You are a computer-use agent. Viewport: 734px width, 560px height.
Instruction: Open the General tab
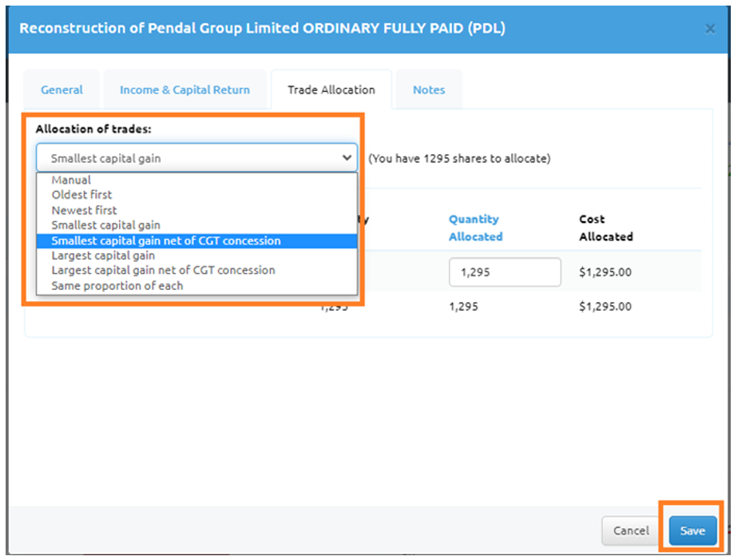[61, 90]
